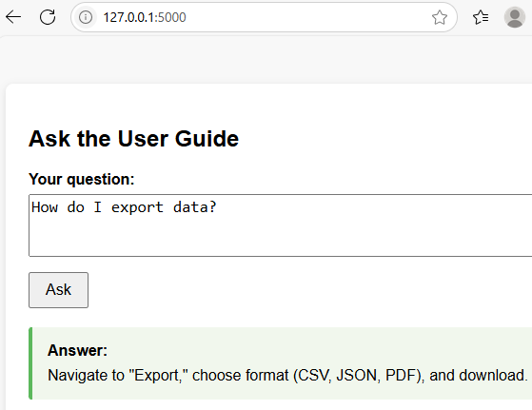This screenshot has height=410, width=532.
Task: Click the "Answer:" bold label
Action: click(x=77, y=350)
